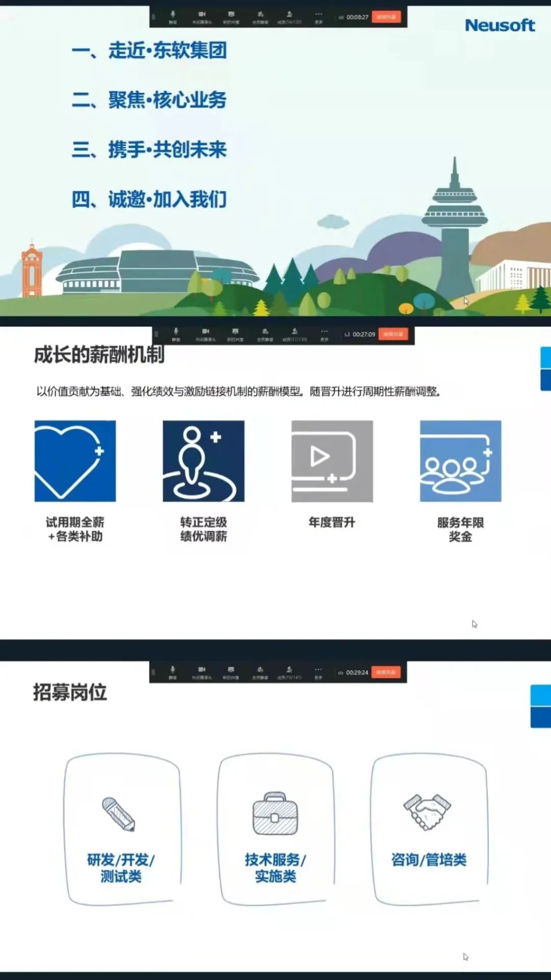
Task: Open the members list showing 14/132
Action: 289,16
